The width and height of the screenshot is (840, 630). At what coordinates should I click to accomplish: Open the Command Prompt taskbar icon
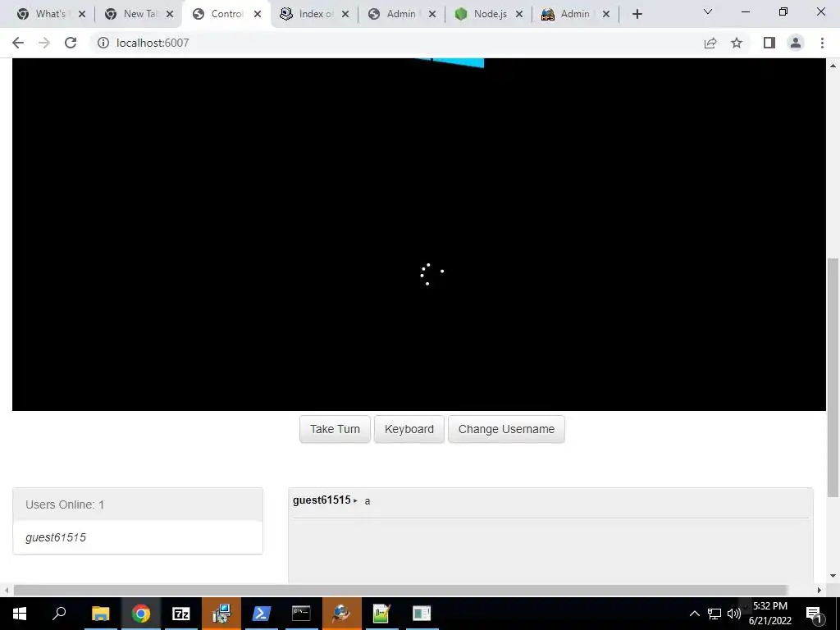[301, 614]
